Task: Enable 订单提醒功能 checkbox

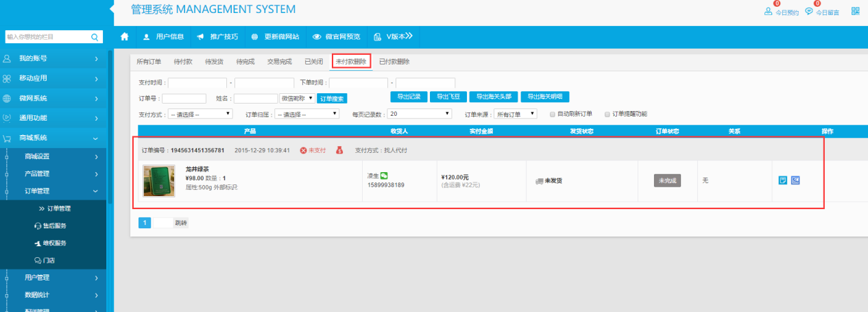Action: coord(607,114)
